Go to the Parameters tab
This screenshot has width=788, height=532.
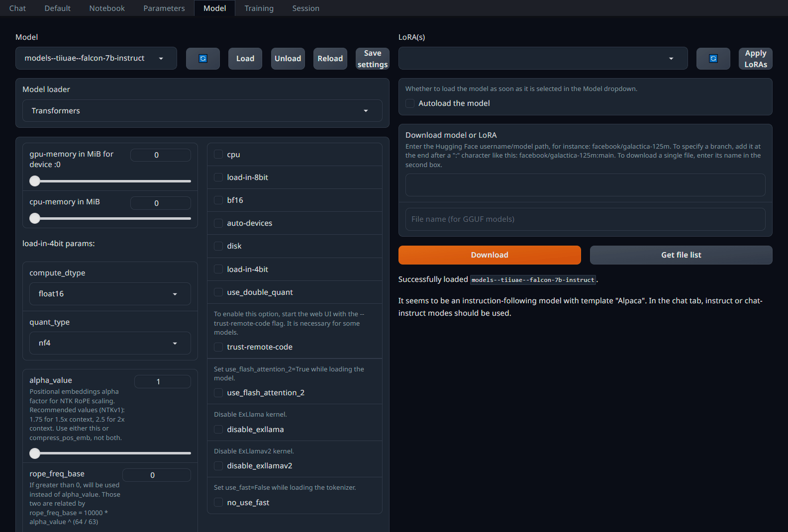(x=164, y=8)
